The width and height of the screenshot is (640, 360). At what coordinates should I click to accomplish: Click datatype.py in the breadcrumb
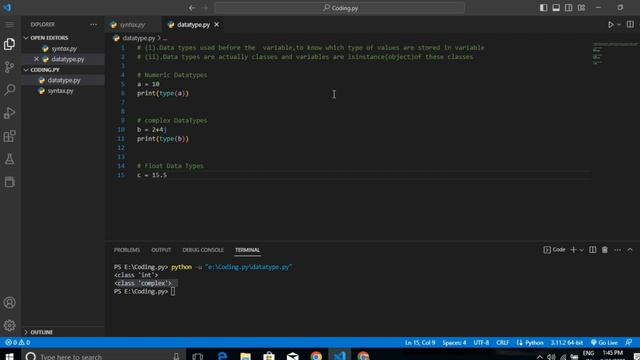[138, 38]
